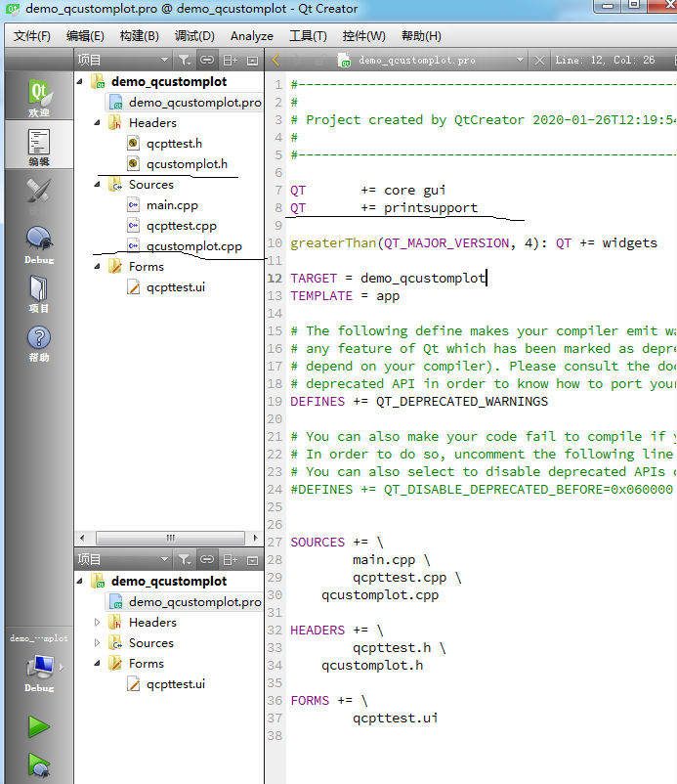
Task: Select demo_qcustomplot.pro in the bottom tree
Action: tap(194, 601)
